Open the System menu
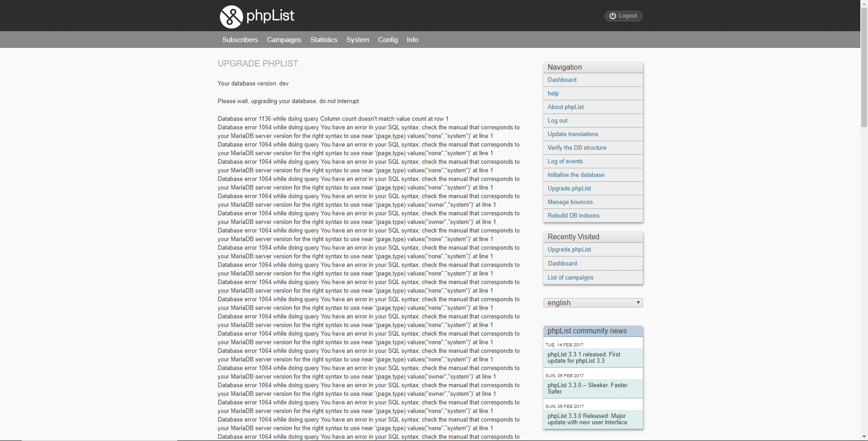 point(358,40)
